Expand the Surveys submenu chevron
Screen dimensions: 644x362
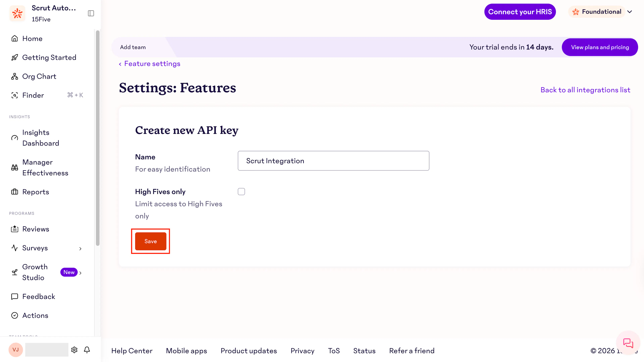coord(80,248)
